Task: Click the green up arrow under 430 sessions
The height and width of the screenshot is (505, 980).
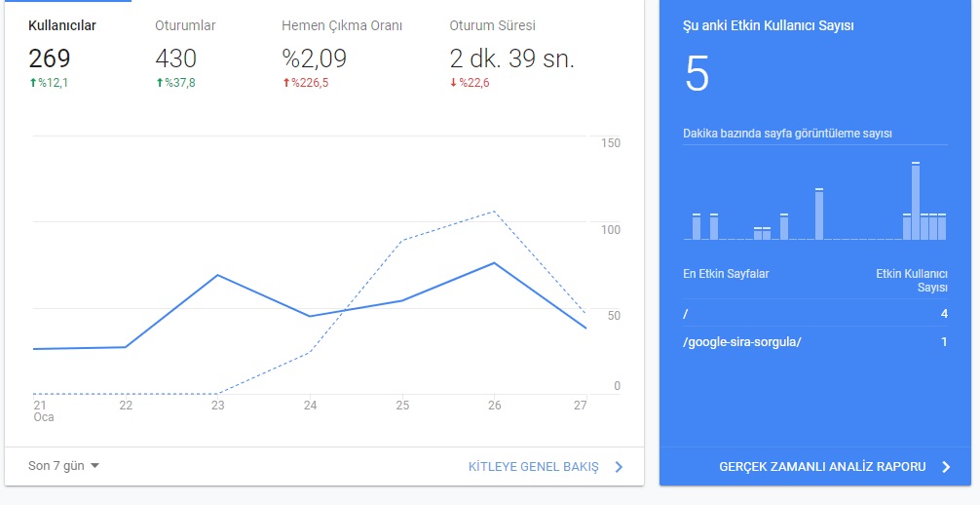Action: click(x=160, y=83)
